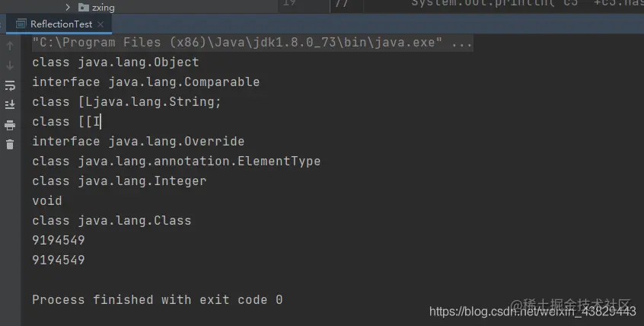Expand the zxing folder chevron
The width and height of the screenshot is (644, 326).
(68, 7)
